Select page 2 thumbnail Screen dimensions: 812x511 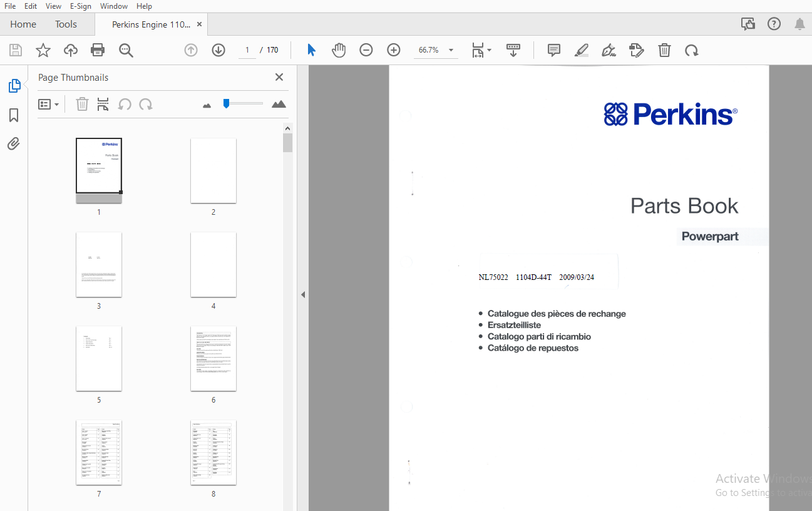(x=213, y=170)
